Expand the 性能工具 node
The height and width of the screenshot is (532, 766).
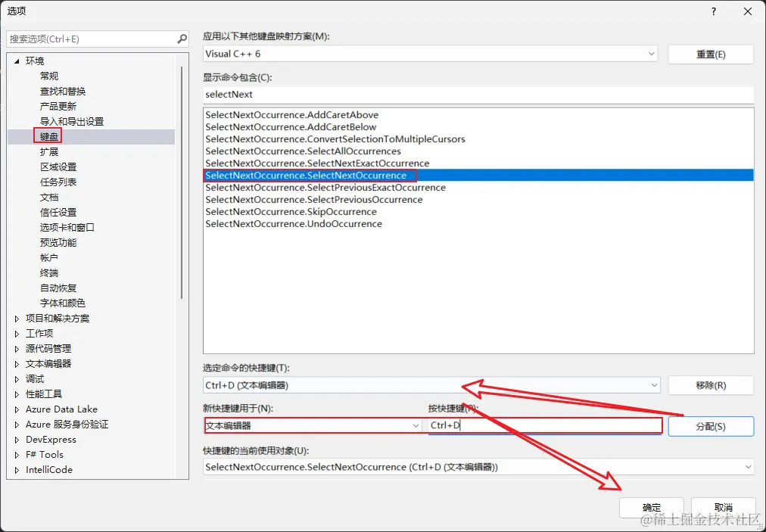click(x=17, y=394)
